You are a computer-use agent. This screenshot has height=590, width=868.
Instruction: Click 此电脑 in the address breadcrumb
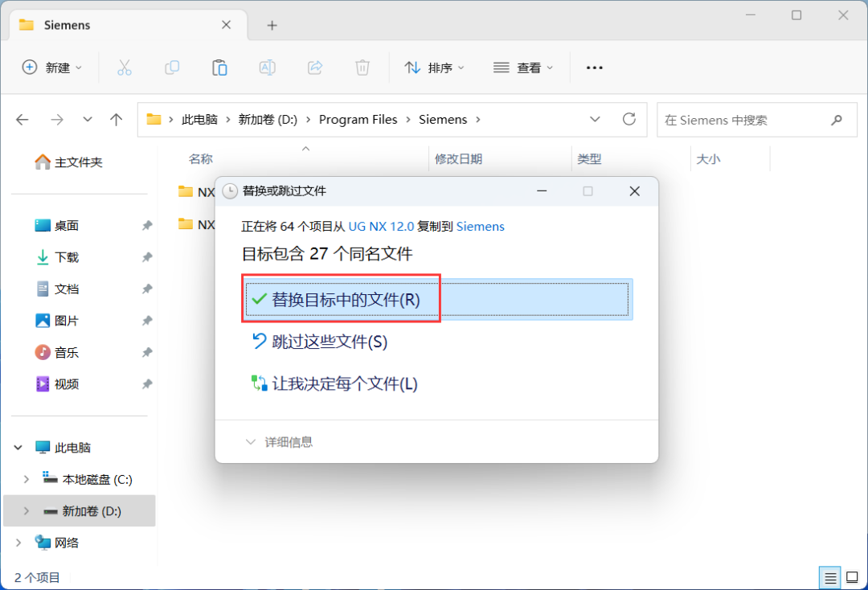pyautogui.click(x=199, y=120)
